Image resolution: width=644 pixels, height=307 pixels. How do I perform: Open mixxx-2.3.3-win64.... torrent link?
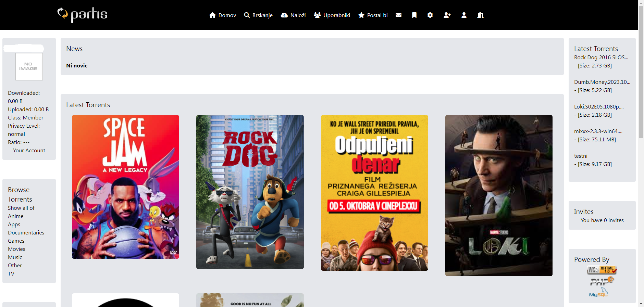coord(598,131)
